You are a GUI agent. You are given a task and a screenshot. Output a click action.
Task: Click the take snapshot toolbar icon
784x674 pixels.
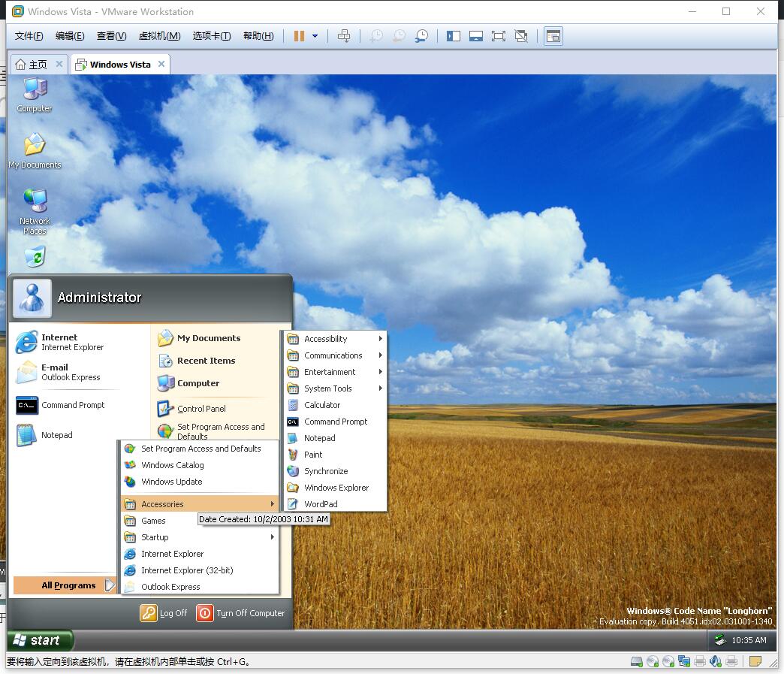point(376,36)
